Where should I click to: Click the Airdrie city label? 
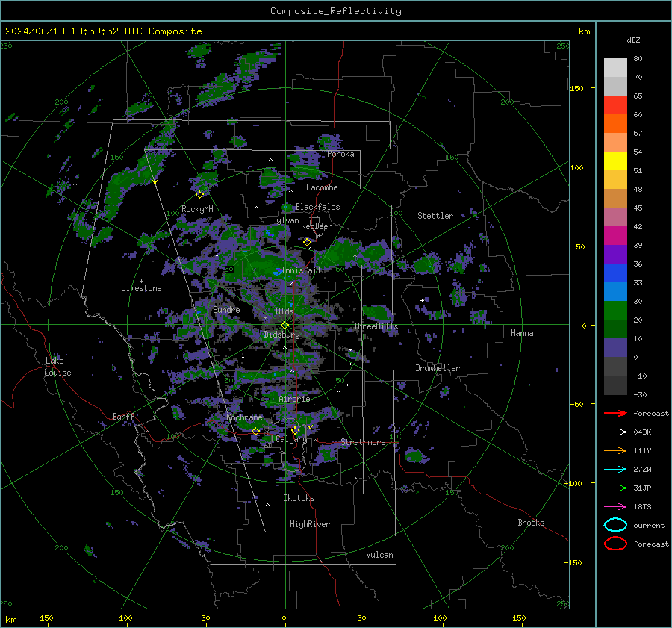coord(294,399)
